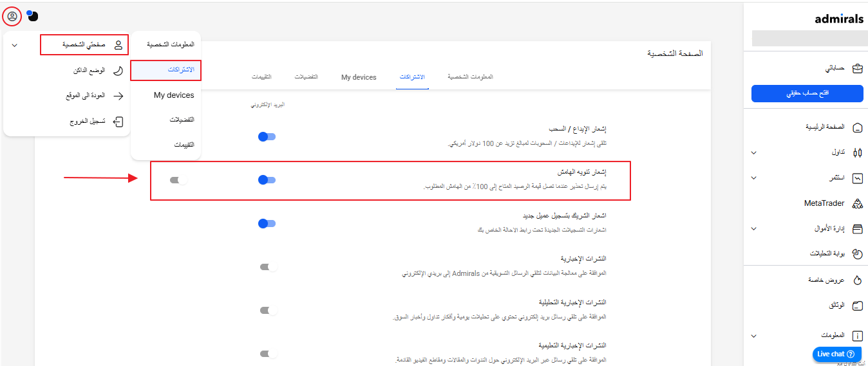Screen dimensions: 868x366
Task: Click the pie chart icon for بوابة التحليلات
Action: (857, 254)
